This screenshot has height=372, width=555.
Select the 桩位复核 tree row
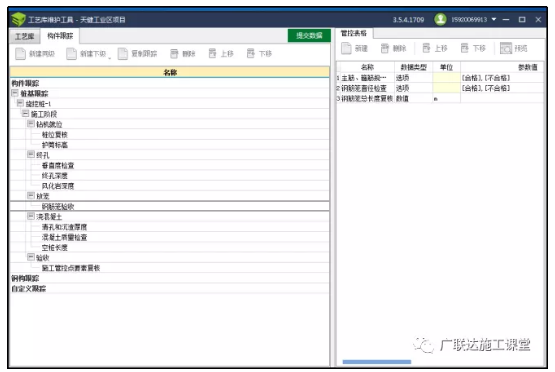click(170, 135)
